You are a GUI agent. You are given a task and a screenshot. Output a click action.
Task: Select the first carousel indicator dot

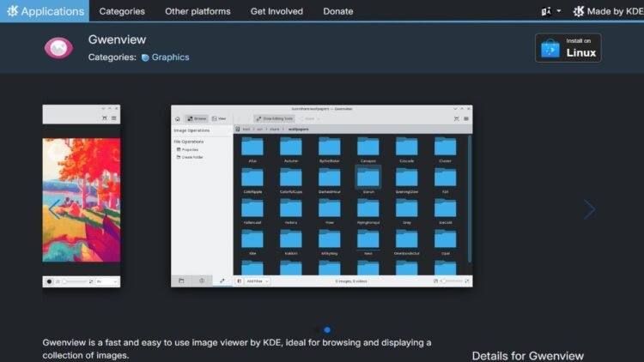(x=317, y=329)
